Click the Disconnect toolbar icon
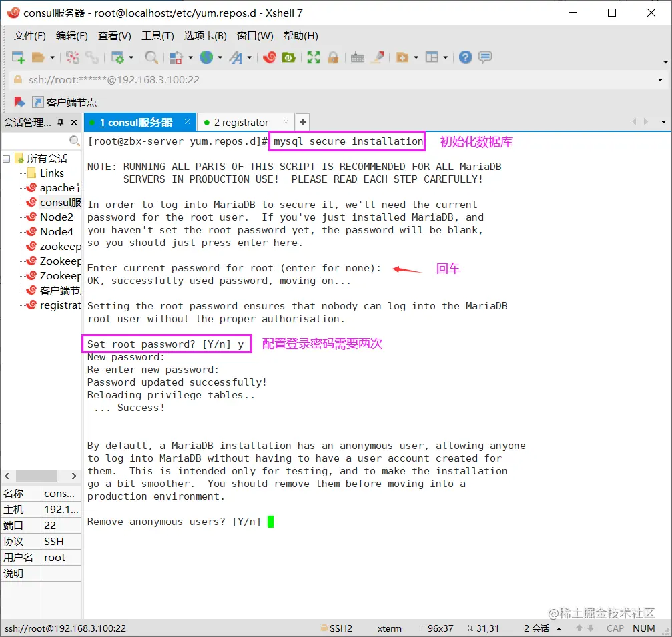Image resolution: width=672 pixels, height=637 pixels. 73,57
